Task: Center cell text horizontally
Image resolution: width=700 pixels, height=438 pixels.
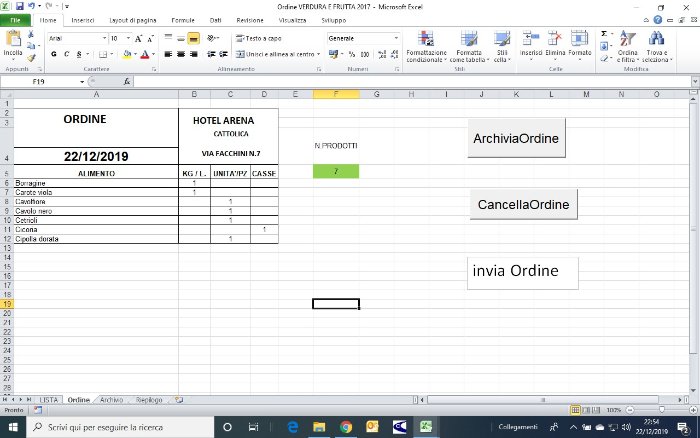Action: click(181, 54)
